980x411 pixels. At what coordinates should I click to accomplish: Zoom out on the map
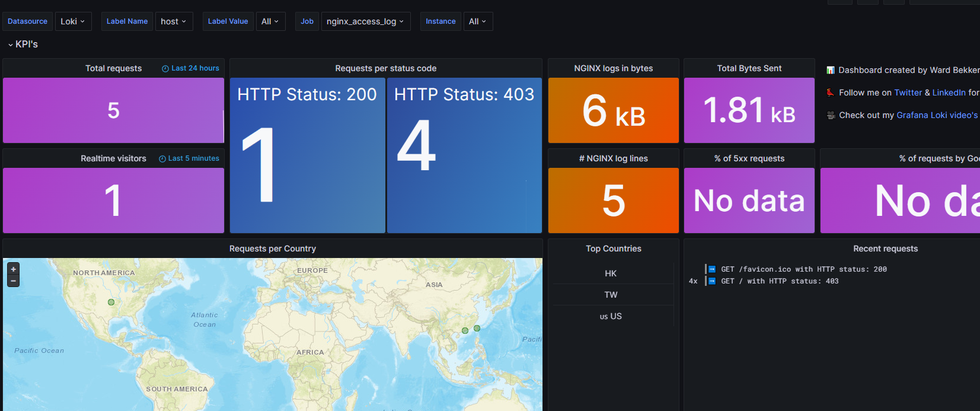13,281
